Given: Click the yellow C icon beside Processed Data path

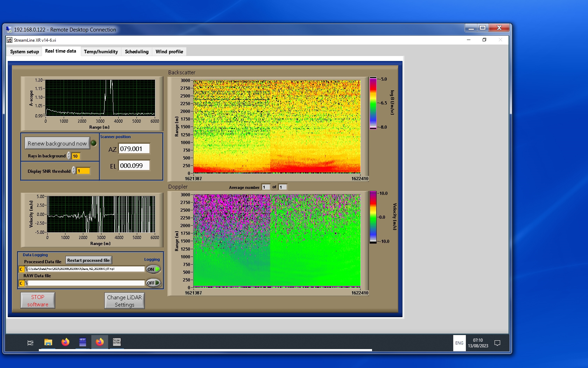Looking at the screenshot, I should (x=21, y=269).
